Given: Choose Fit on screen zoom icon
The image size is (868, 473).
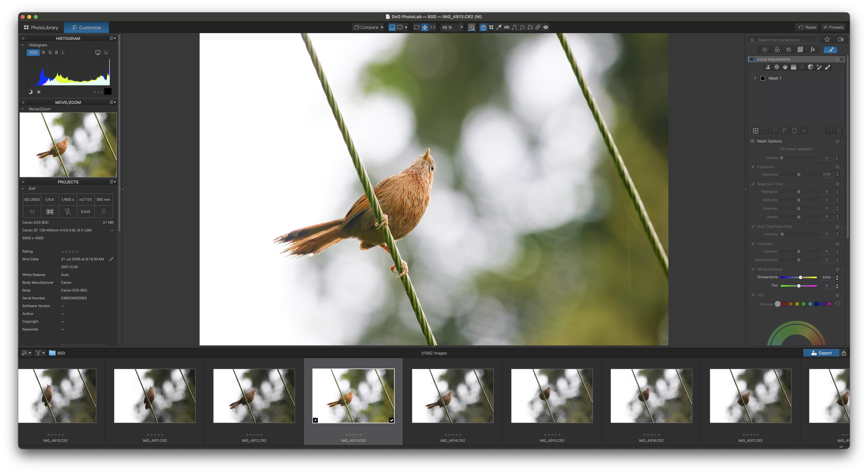Looking at the screenshot, I should point(417,27).
